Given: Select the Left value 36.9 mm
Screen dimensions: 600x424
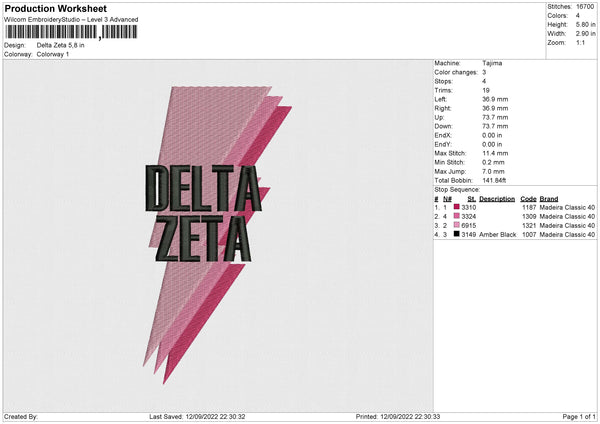Looking at the screenshot, I should [495, 99].
